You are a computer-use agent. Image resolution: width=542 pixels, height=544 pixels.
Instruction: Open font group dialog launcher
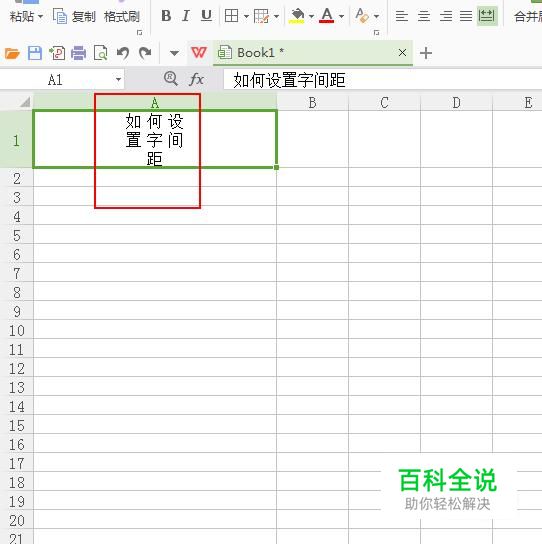point(376,33)
